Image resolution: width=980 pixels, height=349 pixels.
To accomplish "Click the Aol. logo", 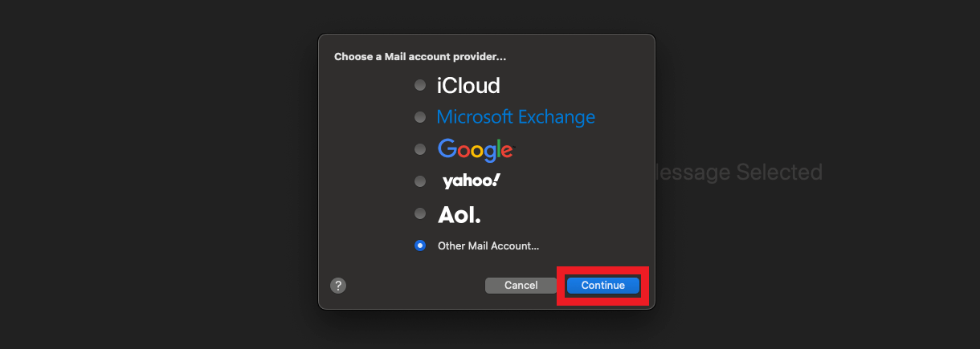I will tap(459, 214).
